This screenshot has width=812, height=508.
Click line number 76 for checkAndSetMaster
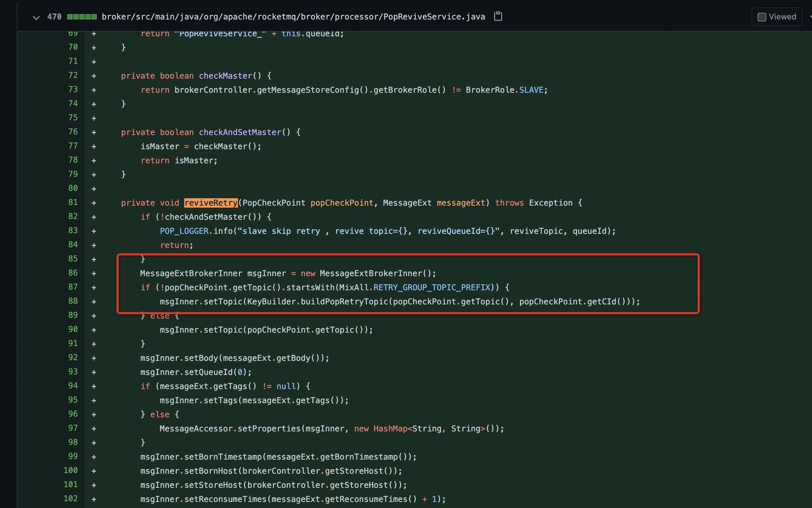pyautogui.click(x=73, y=132)
